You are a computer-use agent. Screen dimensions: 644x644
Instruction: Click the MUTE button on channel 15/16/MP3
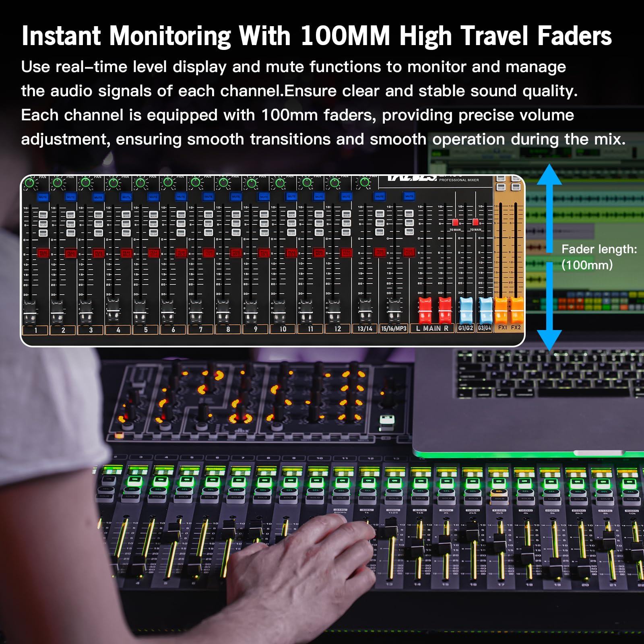pyautogui.click(x=409, y=196)
